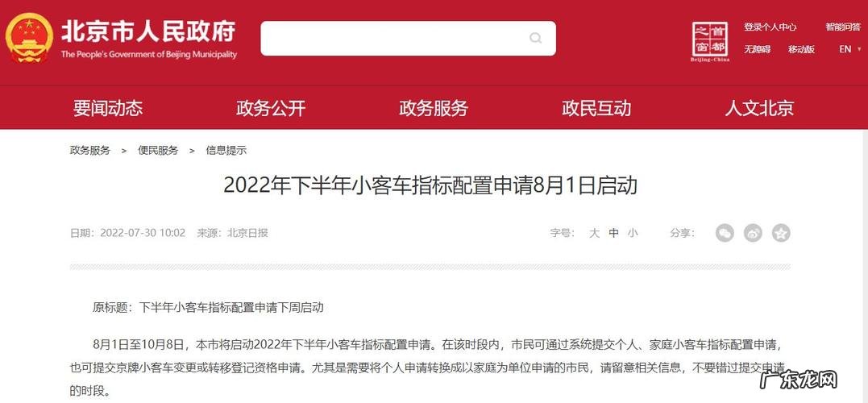Open the 要闻动态 menu

(x=108, y=108)
